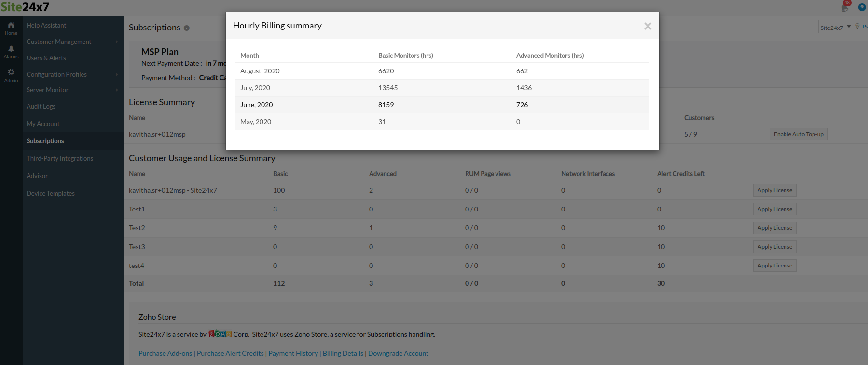Expand the Configuration Profiles submenu
The width and height of the screenshot is (868, 365).
(72, 74)
